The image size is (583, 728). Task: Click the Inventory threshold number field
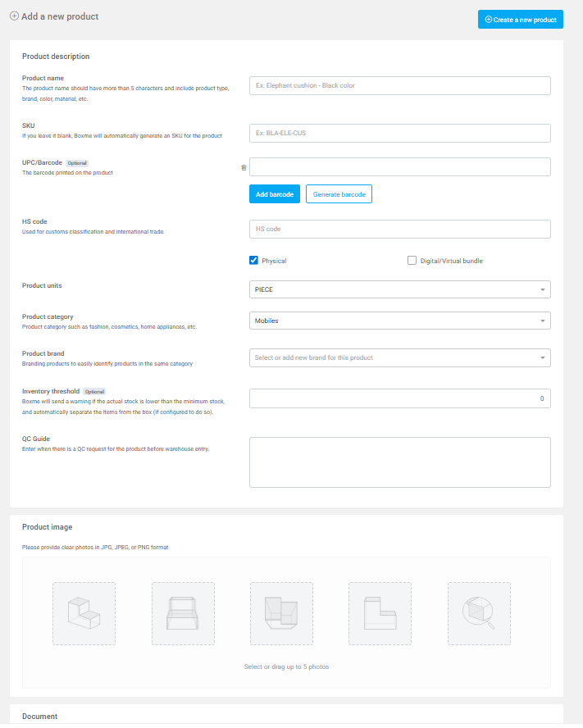coord(399,398)
